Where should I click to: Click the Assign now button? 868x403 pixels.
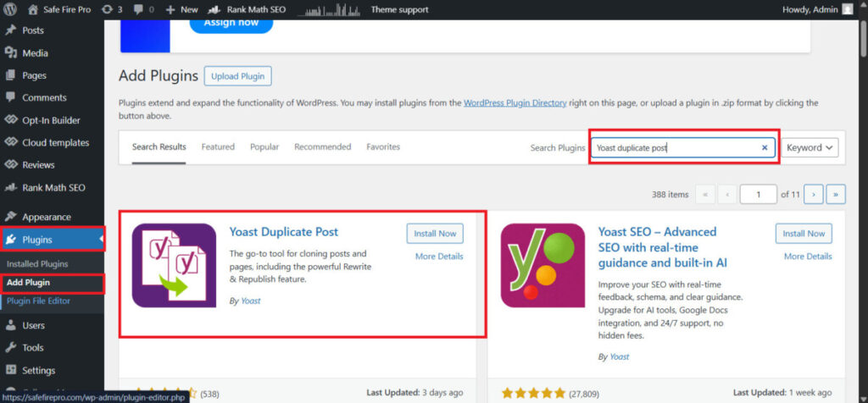pyautogui.click(x=231, y=23)
